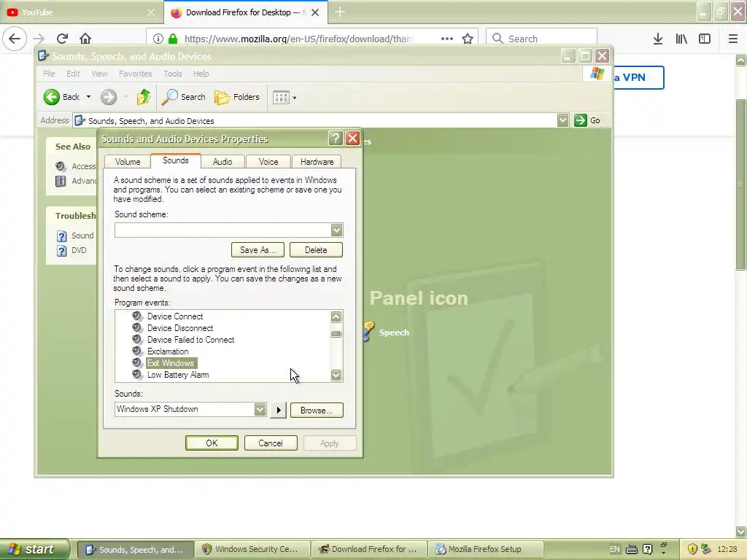The width and height of the screenshot is (747, 560).
Task: Open Address bar dropdown arrow in Explorer
Action: coord(562,120)
